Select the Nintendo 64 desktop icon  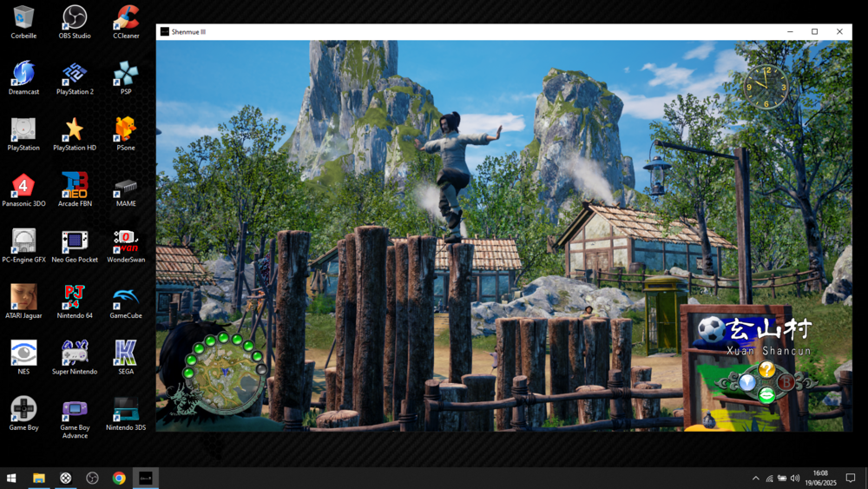75,298
